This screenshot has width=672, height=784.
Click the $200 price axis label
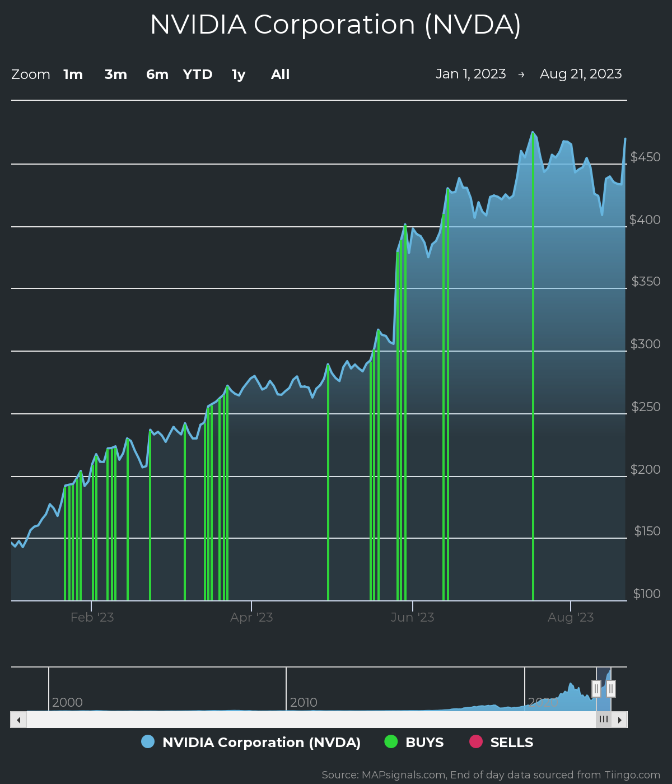[x=646, y=469]
